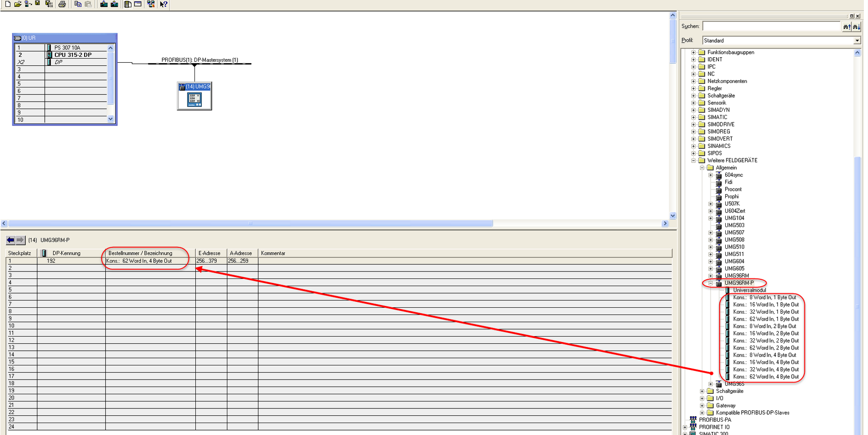Click into the Suchen search field
The height and width of the screenshot is (435, 868).
pos(771,27)
